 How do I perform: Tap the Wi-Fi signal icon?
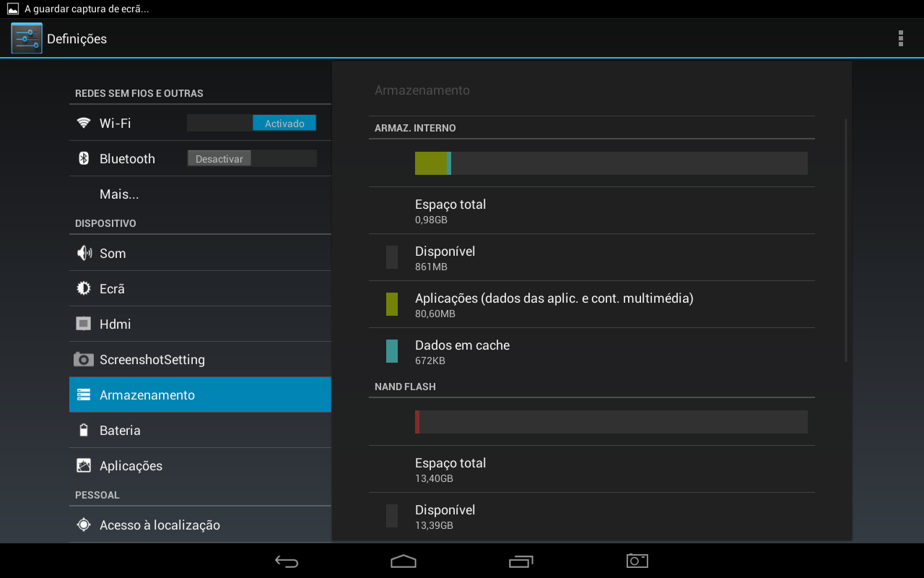pos(84,123)
